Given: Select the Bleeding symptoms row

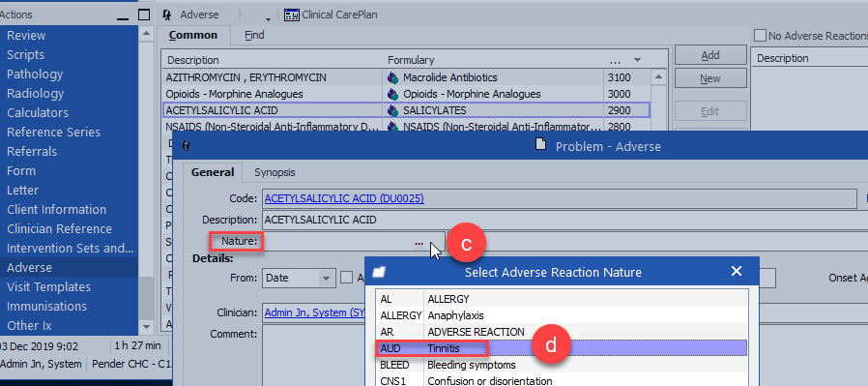Looking at the screenshot, I should [562, 365].
